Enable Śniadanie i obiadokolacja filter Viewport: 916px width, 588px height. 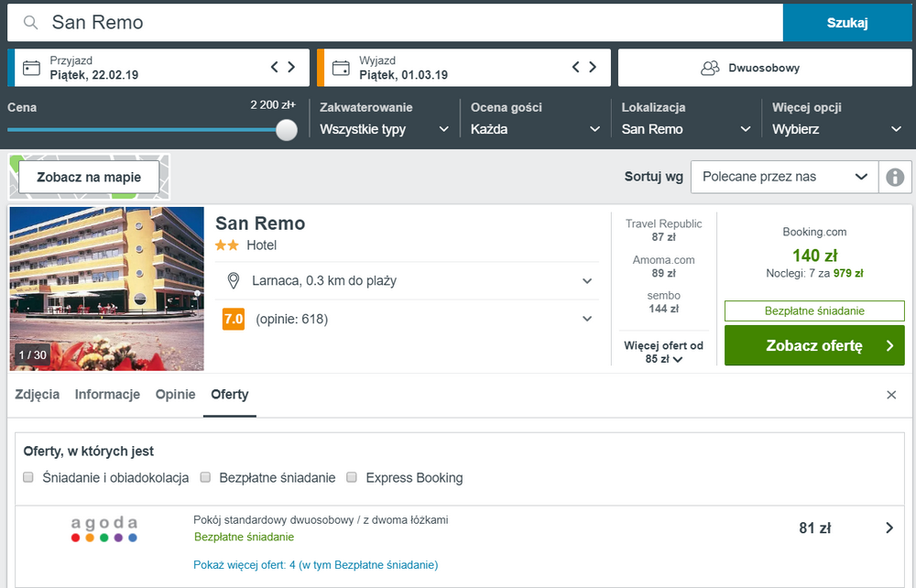point(28,477)
